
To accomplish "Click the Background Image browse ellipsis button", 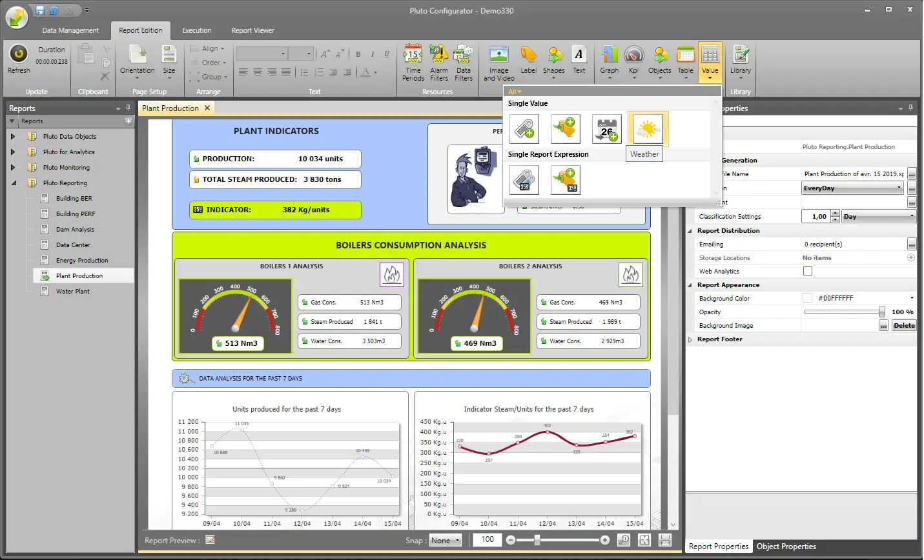I will coord(883,326).
